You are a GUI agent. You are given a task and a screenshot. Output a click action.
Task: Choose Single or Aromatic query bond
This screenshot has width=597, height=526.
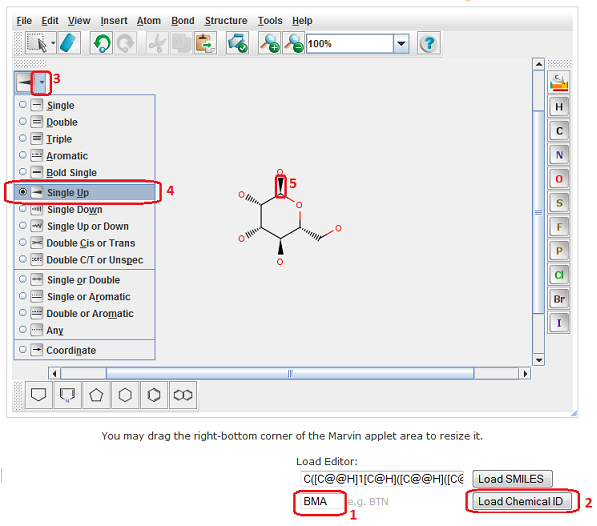click(x=85, y=296)
